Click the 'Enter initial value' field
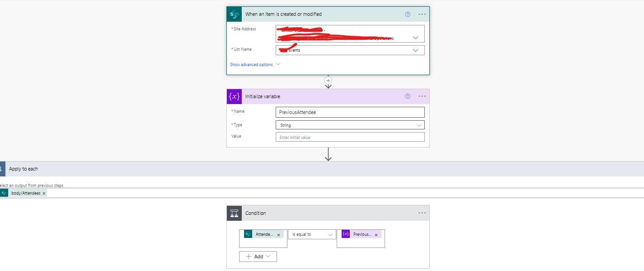This screenshot has width=644, height=271. tap(350, 137)
